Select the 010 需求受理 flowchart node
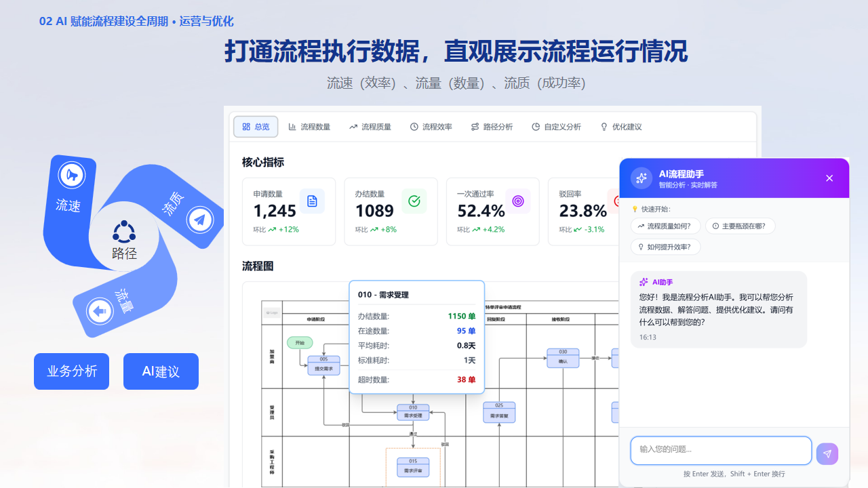Viewport: 868px width, 488px height. 413,411
